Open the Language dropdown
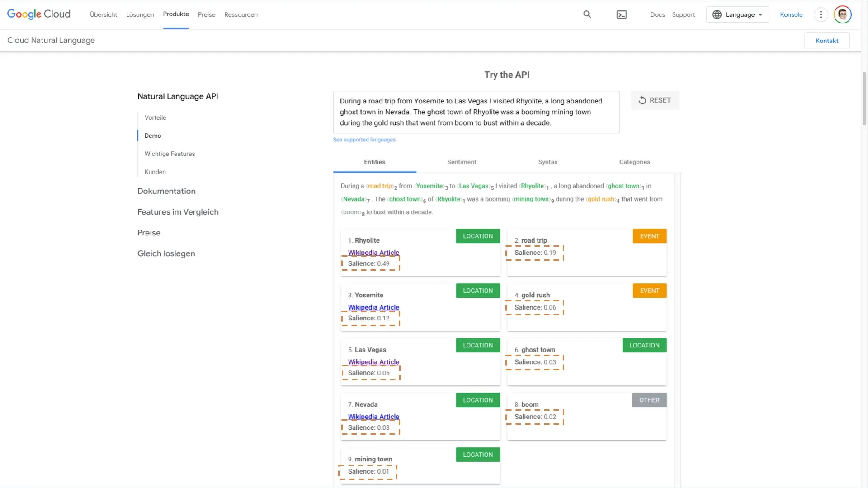This screenshot has width=868, height=488. coord(737,14)
